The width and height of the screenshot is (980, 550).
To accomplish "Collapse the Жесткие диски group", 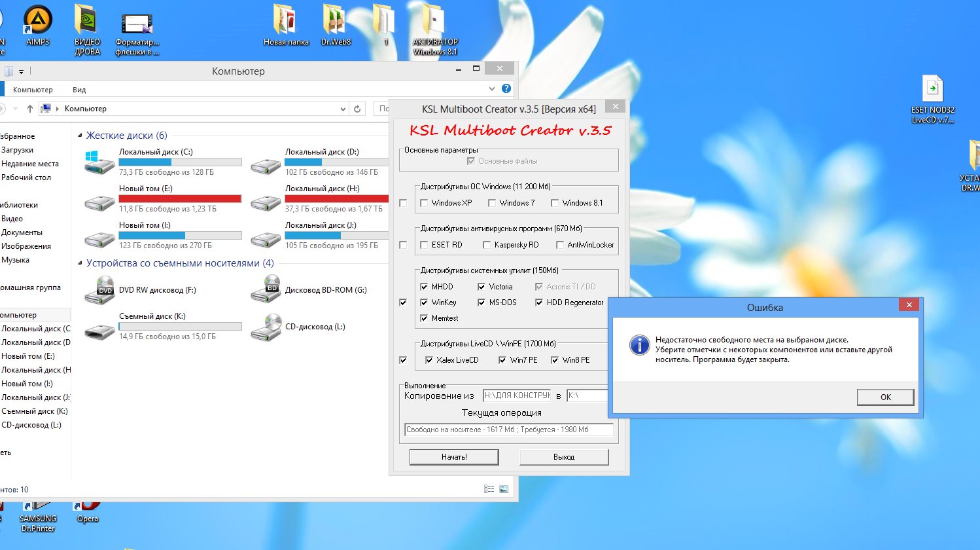I will coord(80,136).
